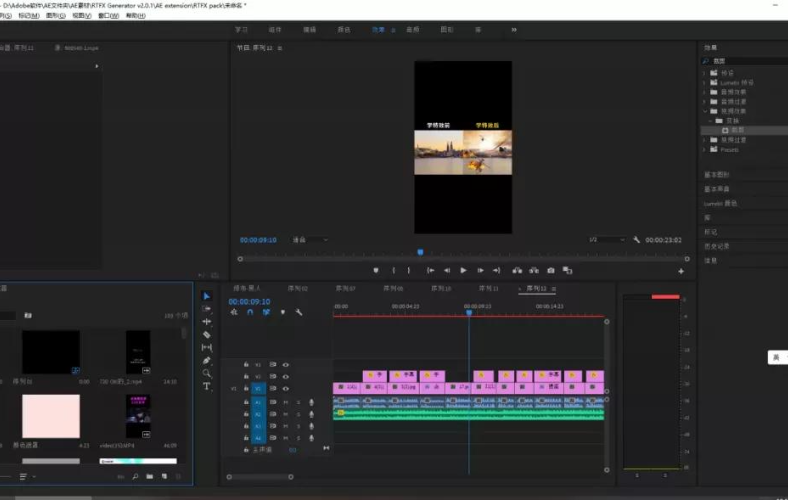
Task: Collapse 视频效果 folder
Action: [x=705, y=112]
